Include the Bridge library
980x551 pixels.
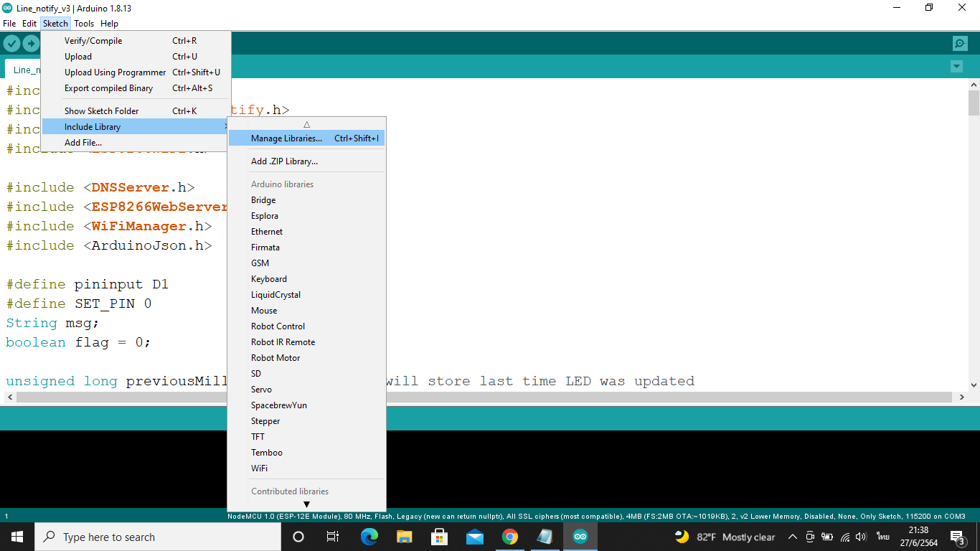[306, 200]
